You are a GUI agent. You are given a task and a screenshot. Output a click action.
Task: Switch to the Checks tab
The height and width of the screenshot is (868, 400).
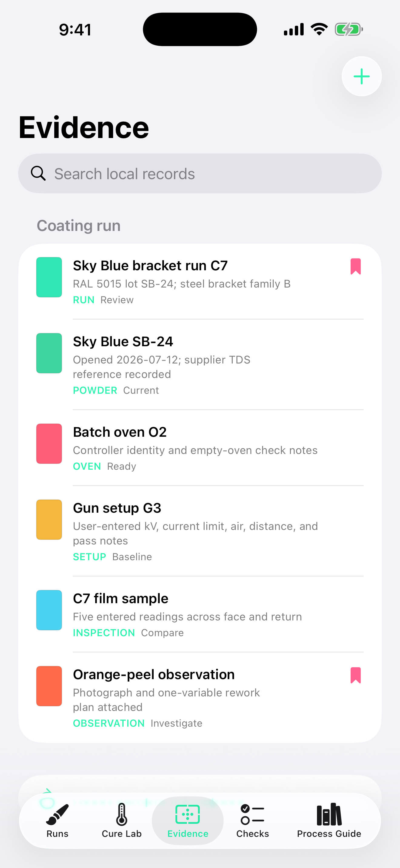tap(253, 821)
